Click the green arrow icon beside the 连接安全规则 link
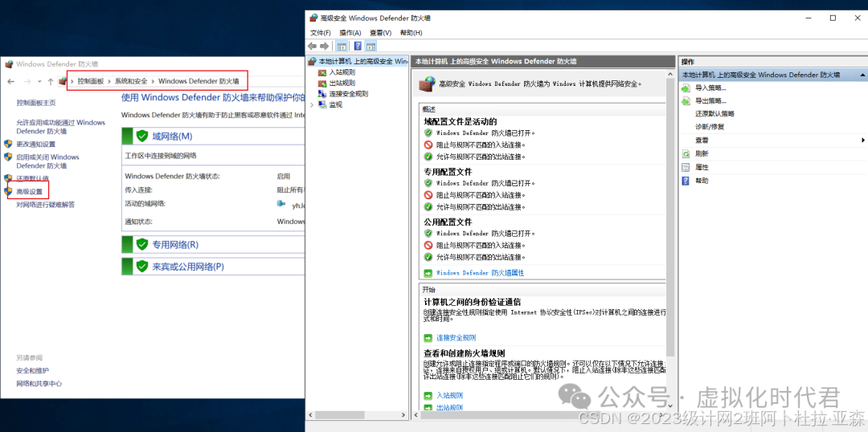This screenshot has width=868, height=432. click(428, 337)
